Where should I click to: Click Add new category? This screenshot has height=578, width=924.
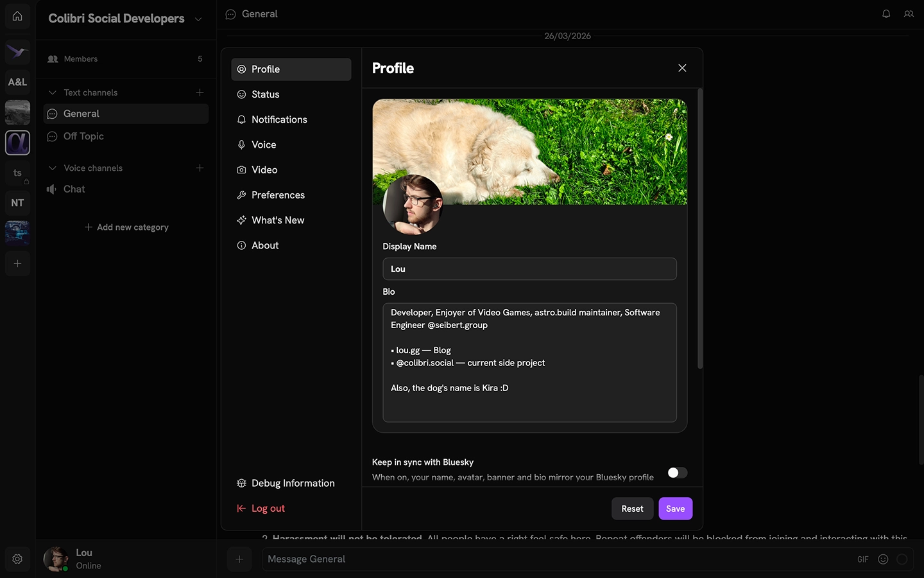click(126, 227)
